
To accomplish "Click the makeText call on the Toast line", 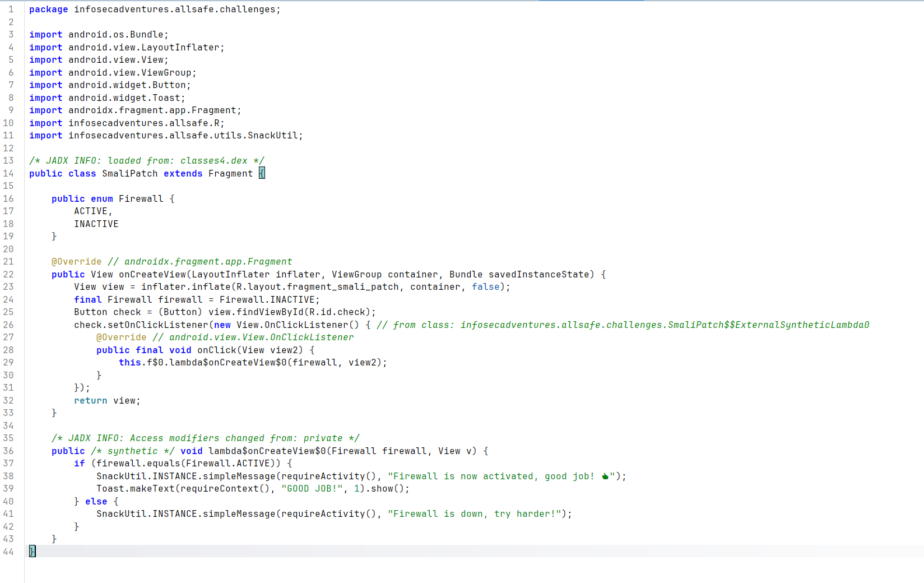I will 152,489.
